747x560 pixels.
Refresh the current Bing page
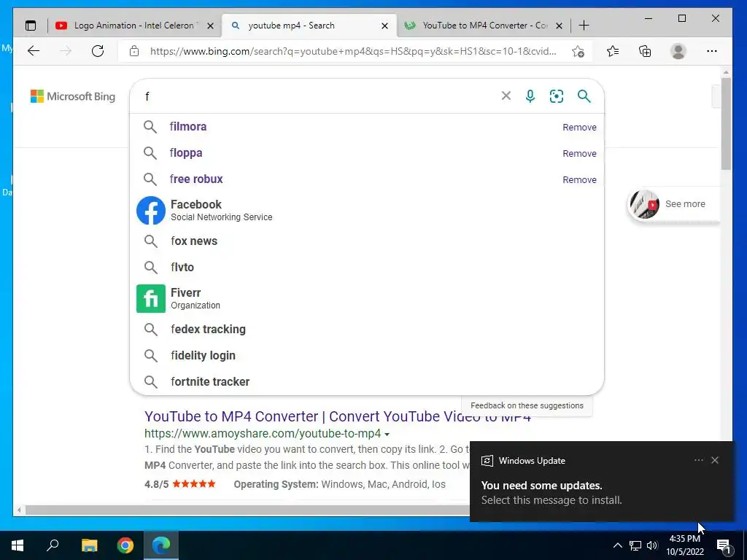[x=98, y=51]
